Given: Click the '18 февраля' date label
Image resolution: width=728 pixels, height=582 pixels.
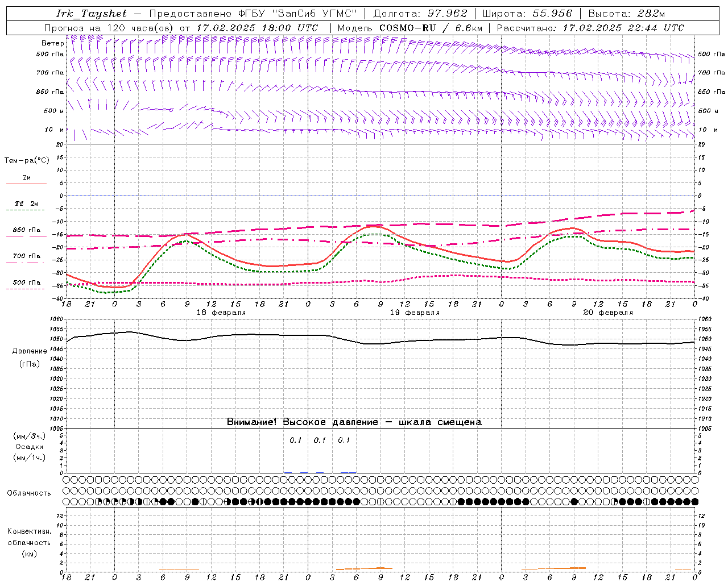Looking at the screenshot, I should (x=221, y=313).
